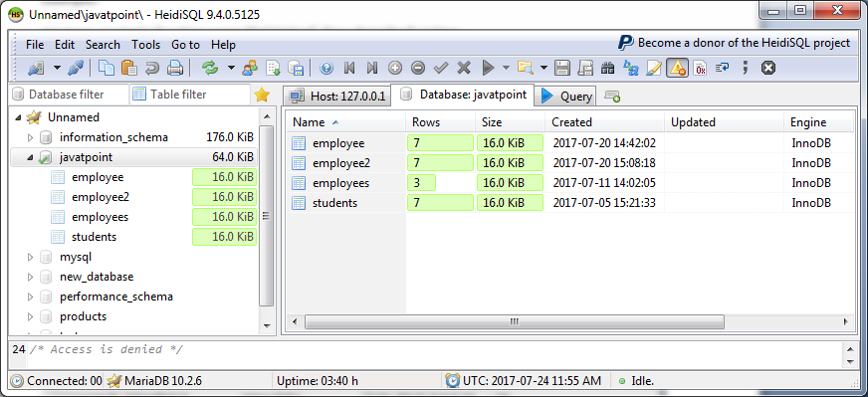Screen dimensions: 868x397
Task: Collapse the javatpoint database node
Action: pyautogui.click(x=31, y=157)
